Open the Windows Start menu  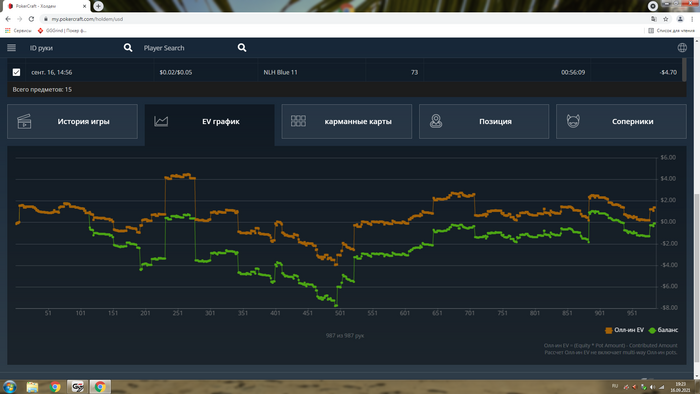coord(9,386)
